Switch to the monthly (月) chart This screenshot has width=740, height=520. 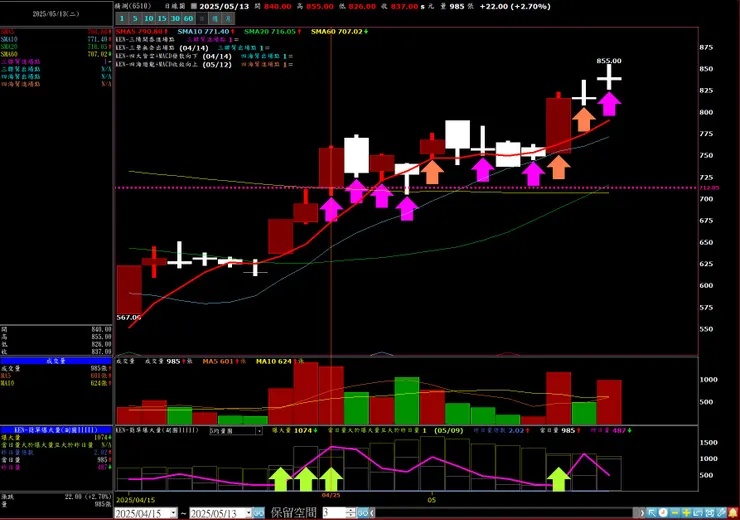[228, 18]
